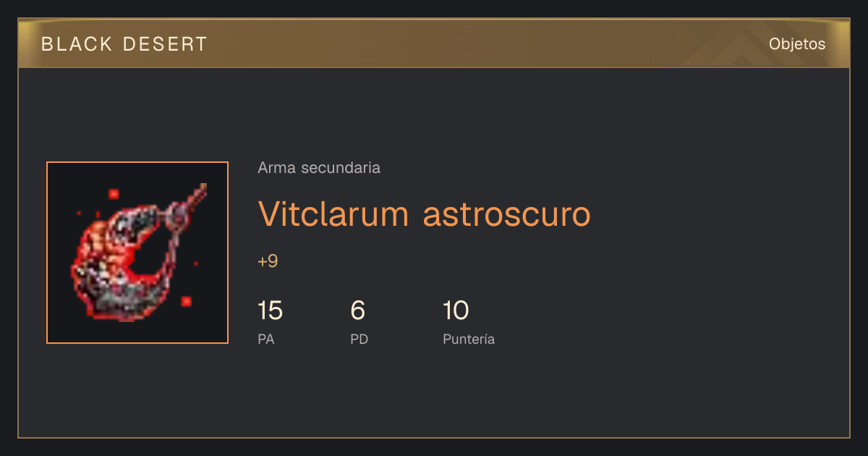The image size is (868, 456).
Task: Click the Puntería stat label
Action: [x=469, y=339]
